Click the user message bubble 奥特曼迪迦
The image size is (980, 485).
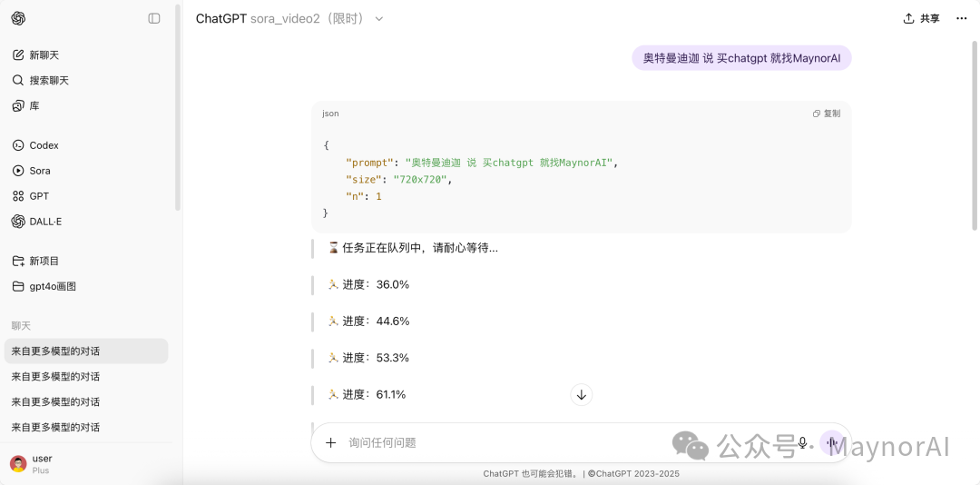click(x=741, y=58)
